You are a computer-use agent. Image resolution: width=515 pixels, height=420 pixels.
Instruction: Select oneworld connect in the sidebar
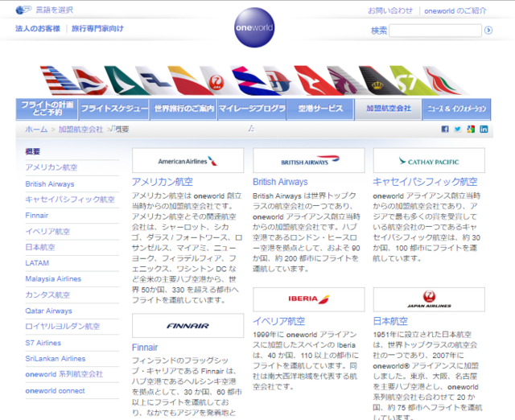(55, 391)
